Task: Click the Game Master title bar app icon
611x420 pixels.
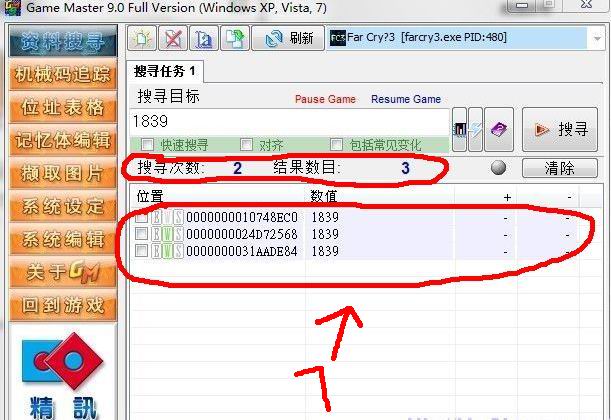Action: click(x=12, y=7)
